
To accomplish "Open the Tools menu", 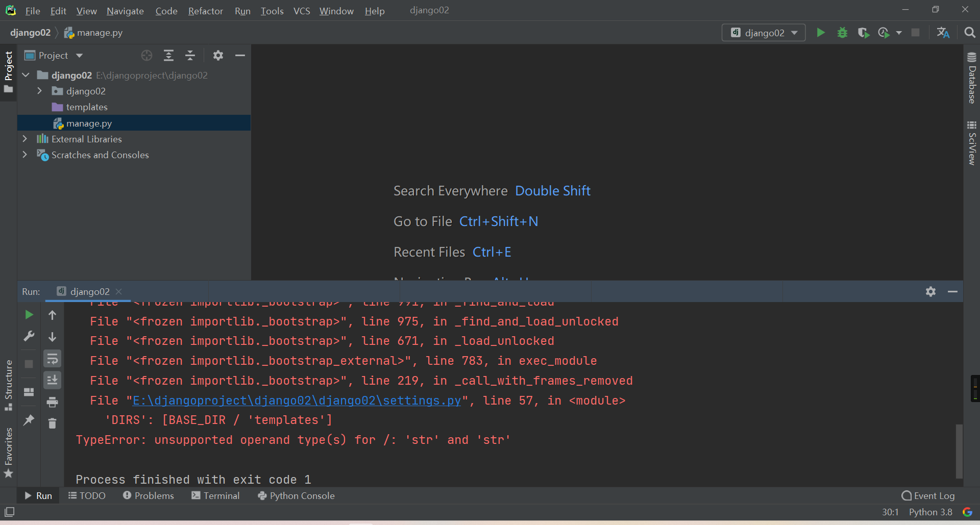I will click(272, 11).
